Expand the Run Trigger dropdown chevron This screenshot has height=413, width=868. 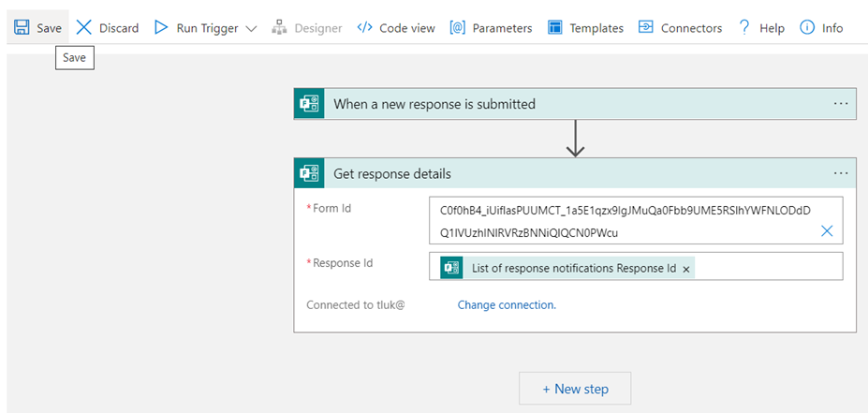pyautogui.click(x=251, y=29)
